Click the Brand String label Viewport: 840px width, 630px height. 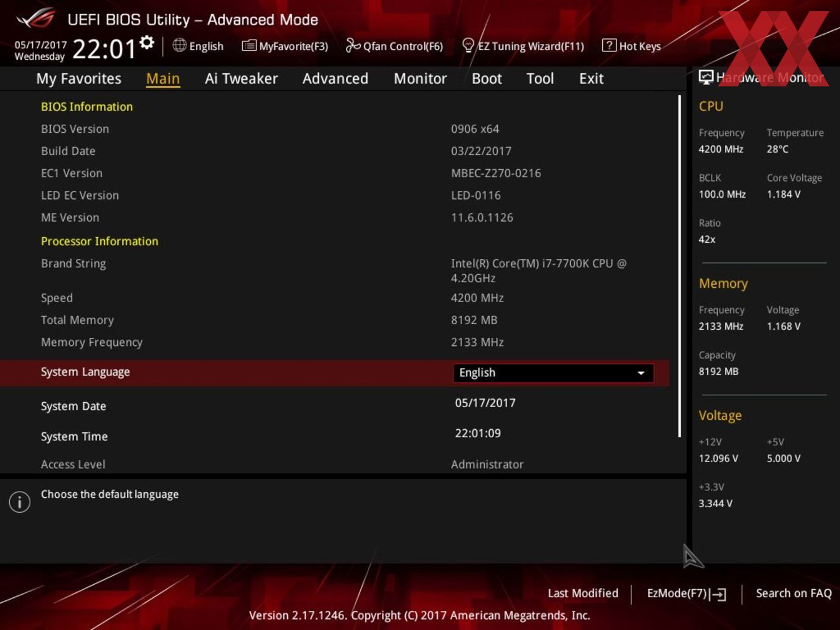pos(73,263)
